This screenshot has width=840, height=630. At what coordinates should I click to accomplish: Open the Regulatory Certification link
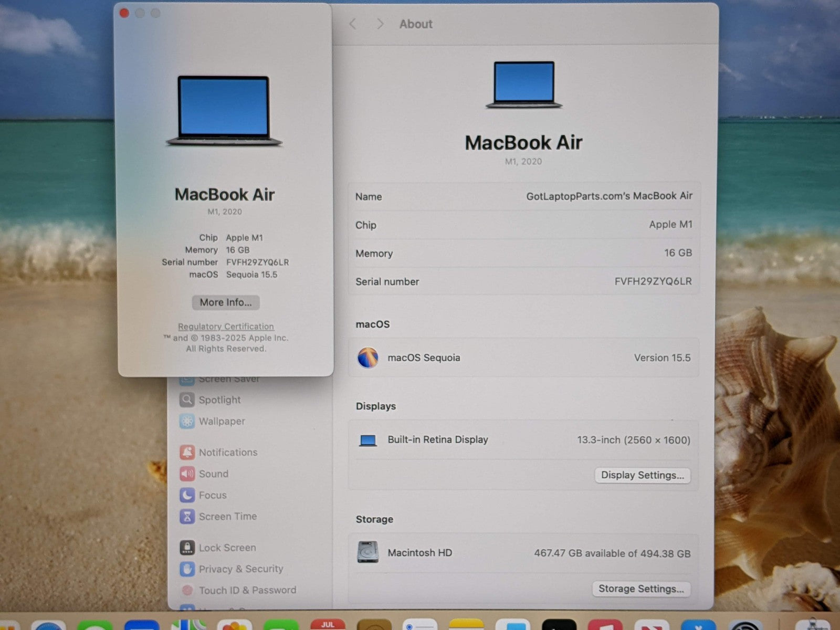point(226,327)
